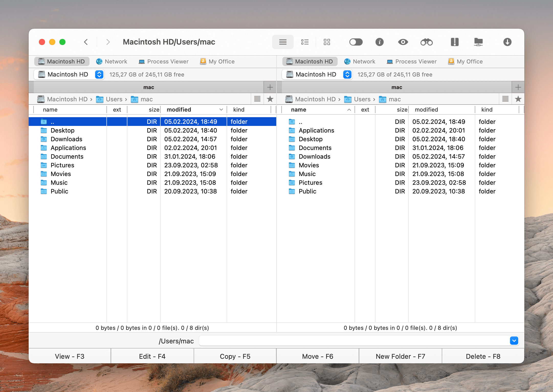
Task: Sort right pane by kind column
Action: coord(497,110)
